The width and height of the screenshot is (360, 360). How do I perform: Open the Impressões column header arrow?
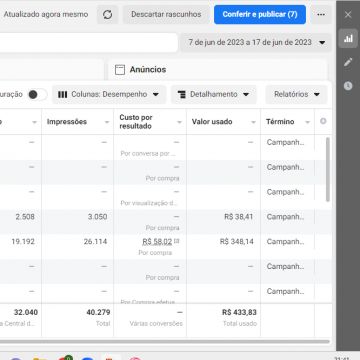[x=107, y=122]
